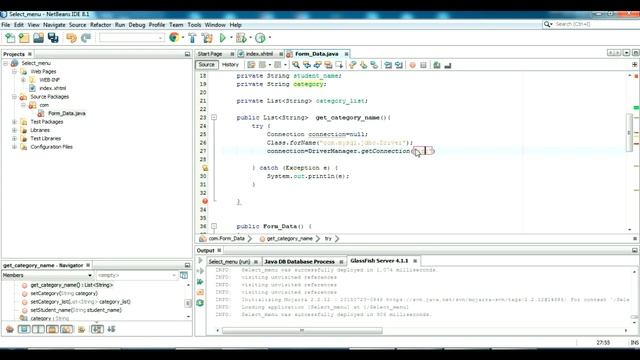Open the dropdown arrow beside Profile Project

point(270,38)
